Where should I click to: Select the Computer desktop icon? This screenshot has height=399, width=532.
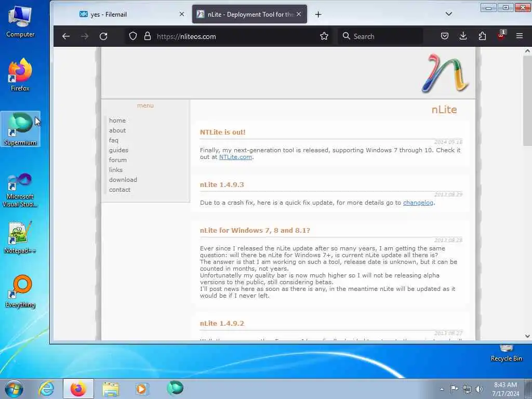click(x=20, y=21)
